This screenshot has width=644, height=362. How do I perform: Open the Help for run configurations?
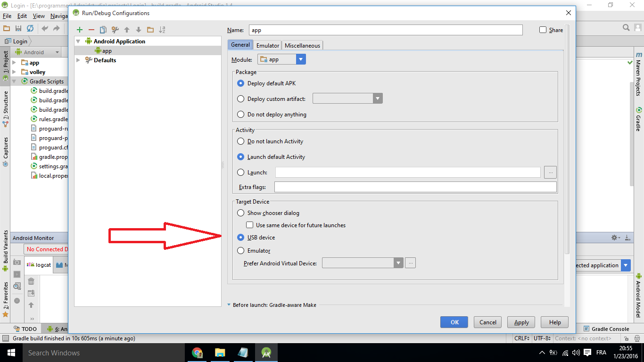554,322
